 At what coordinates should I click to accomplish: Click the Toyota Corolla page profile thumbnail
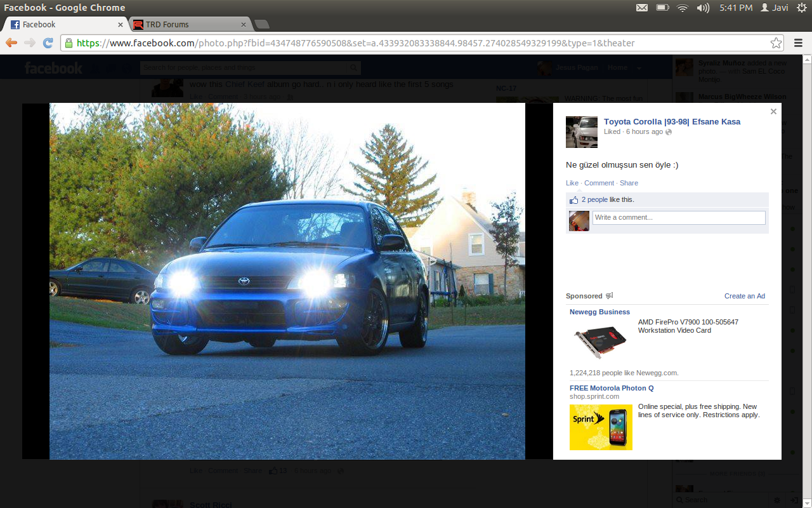tap(582, 132)
